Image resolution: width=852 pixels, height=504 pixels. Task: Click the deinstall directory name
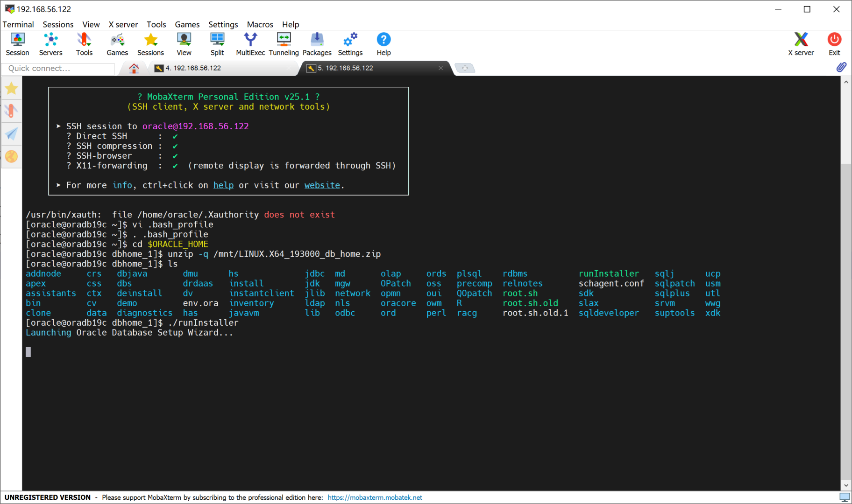tap(140, 294)
